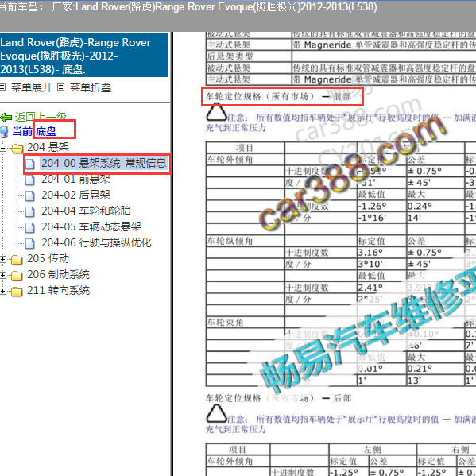Click the green back arrow icon
Viewport: 476px width, 476px height.
[6, 117]
